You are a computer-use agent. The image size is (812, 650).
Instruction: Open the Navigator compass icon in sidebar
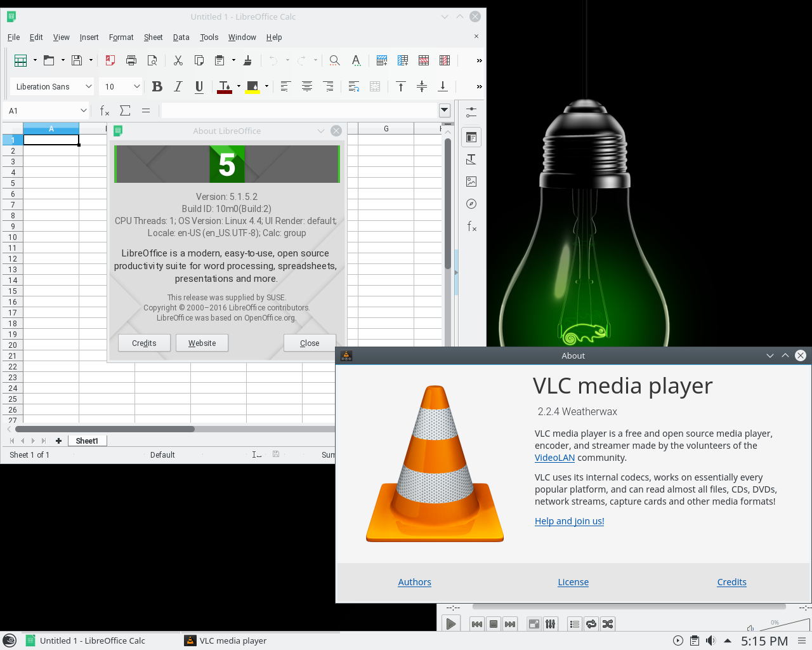click(471, 204)
